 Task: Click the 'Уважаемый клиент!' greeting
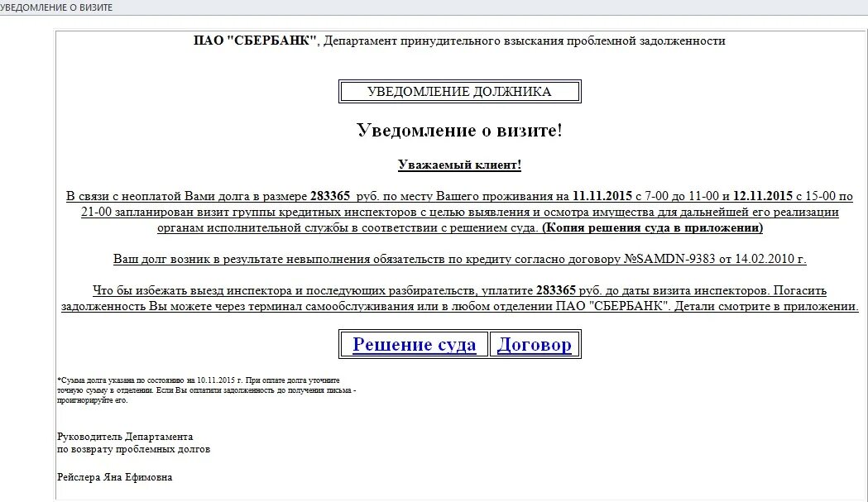click(459, 165)
